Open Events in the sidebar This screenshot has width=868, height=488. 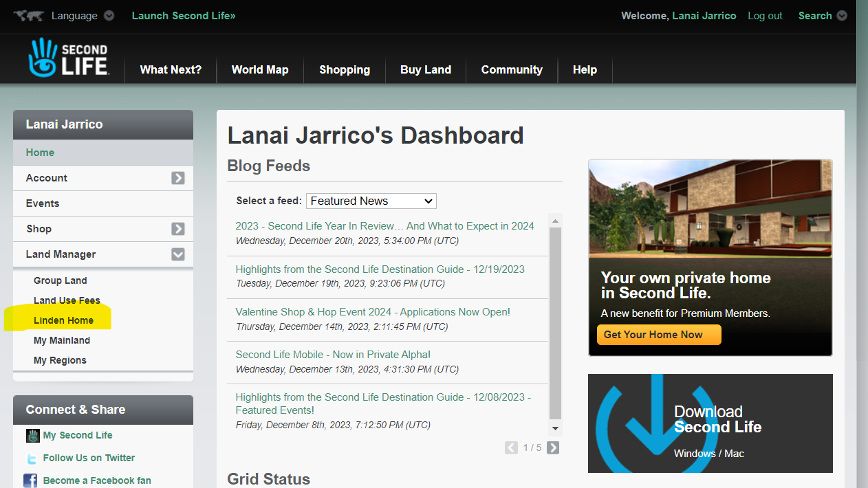point(103,203)
